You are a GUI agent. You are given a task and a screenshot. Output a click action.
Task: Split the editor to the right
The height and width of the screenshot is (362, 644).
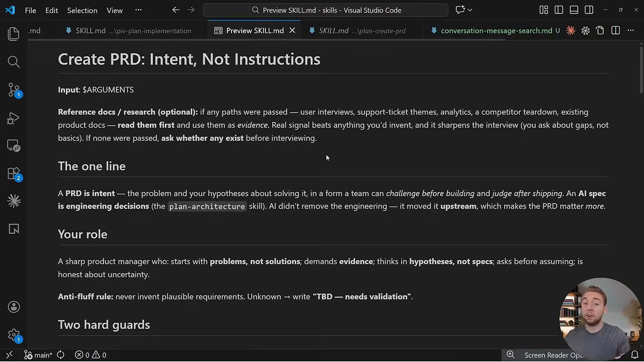pos(615,31)
